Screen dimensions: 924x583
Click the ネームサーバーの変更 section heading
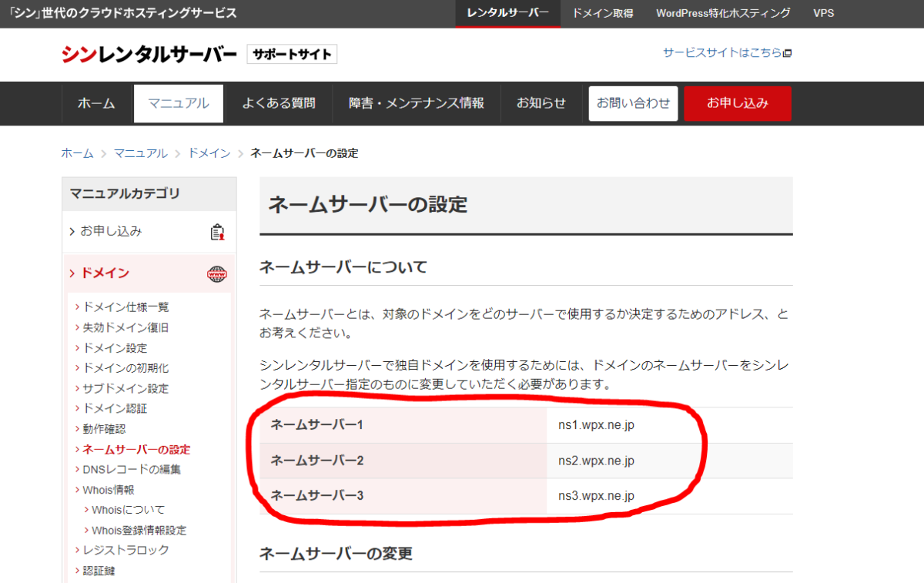[x=336, y=553]
